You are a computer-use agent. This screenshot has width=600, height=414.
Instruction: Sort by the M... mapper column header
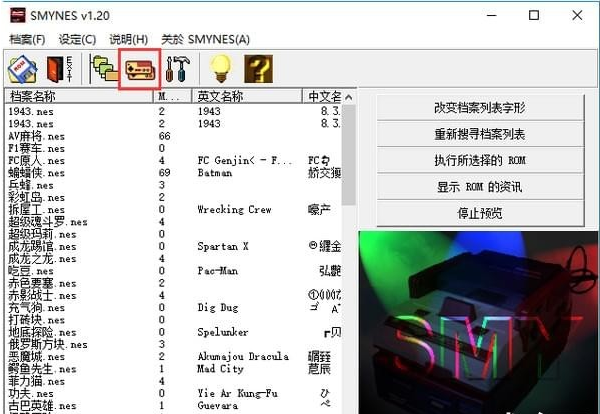coord(172,96)
